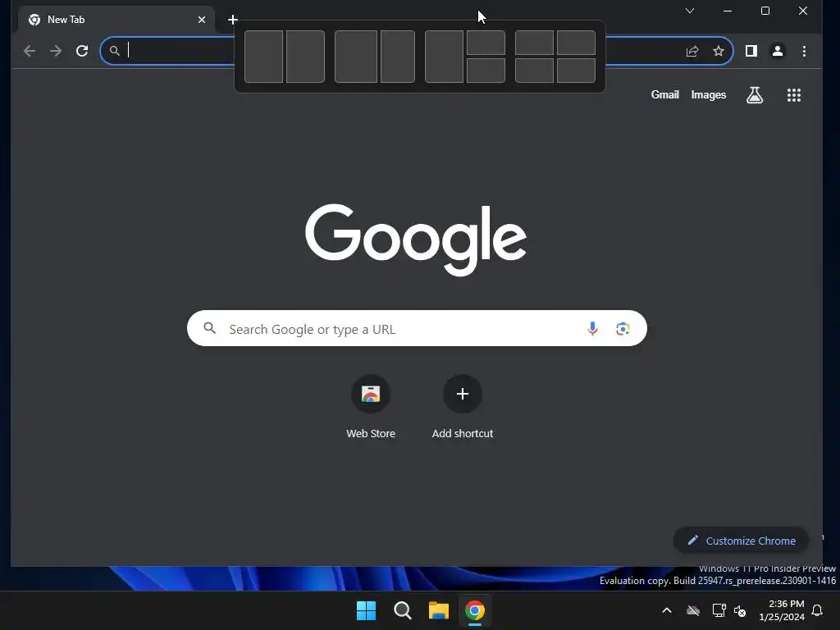Open the clock showing 2:36 PM
The width and height of the screenshot is (840, 630).
(x=782, y=610)
